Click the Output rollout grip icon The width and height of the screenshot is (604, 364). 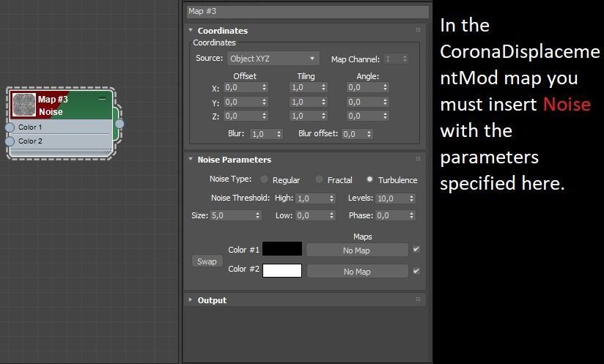tap(418, 300)
